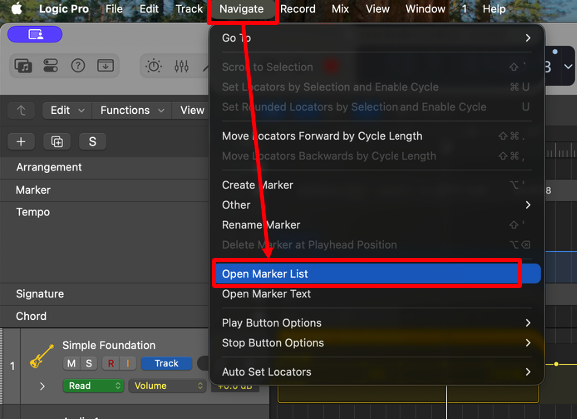The width and height of the screenshot is (577, 419).
Task: Expand Play Button Options submenu
Action: [376, 323]
